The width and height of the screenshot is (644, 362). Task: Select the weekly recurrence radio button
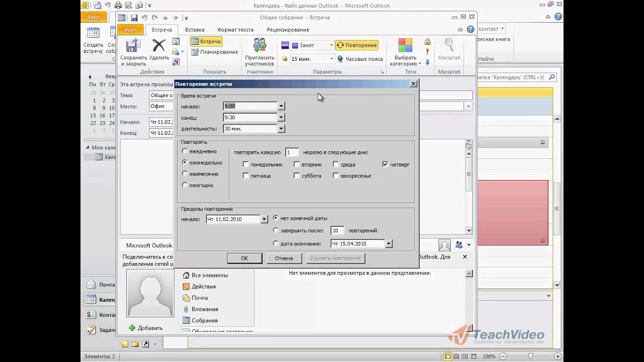(185, 162)
